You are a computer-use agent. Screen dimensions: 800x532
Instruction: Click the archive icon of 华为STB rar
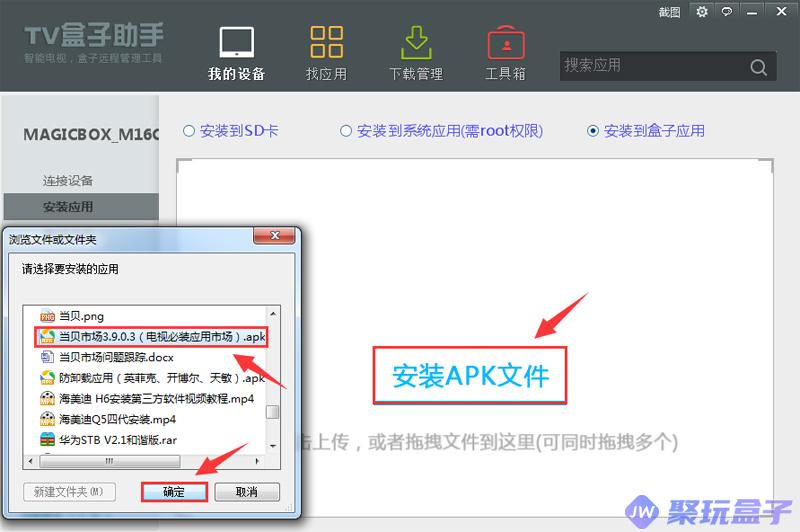(x=47, y=440)
